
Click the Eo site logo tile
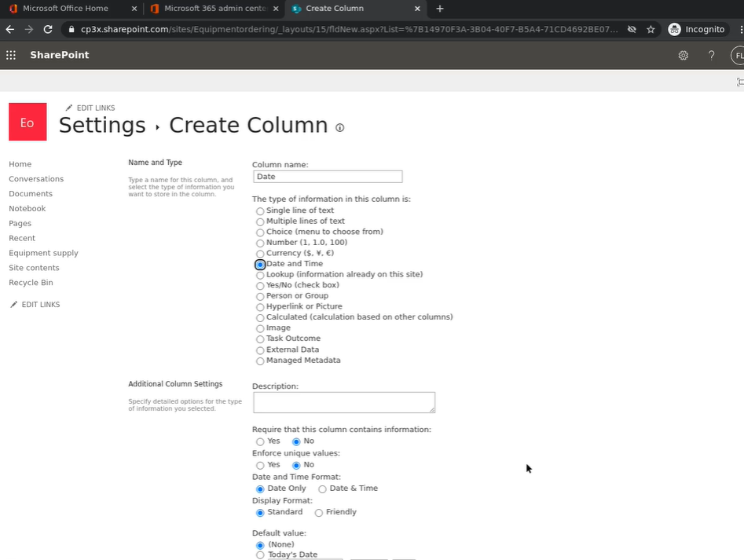point(27,123)
